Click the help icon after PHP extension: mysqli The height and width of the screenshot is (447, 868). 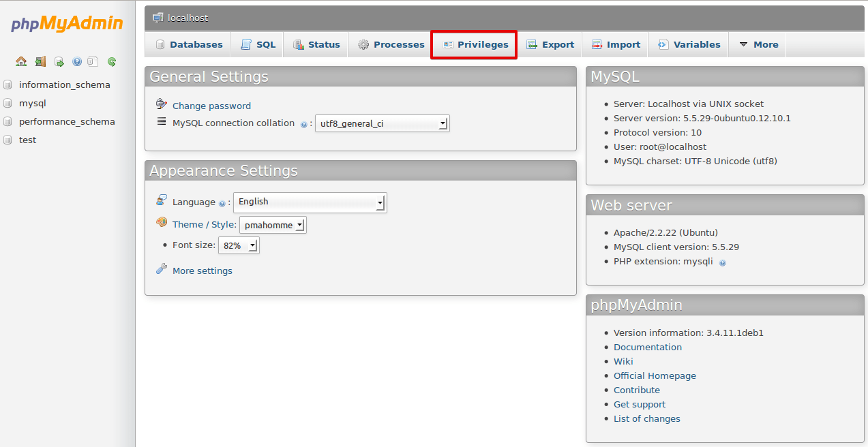tap(723, 262)
